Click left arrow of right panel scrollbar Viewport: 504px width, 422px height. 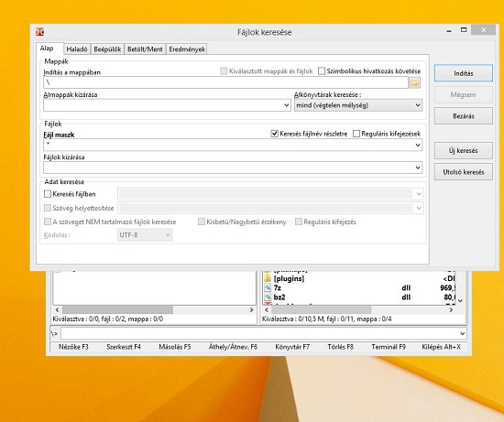267,310
